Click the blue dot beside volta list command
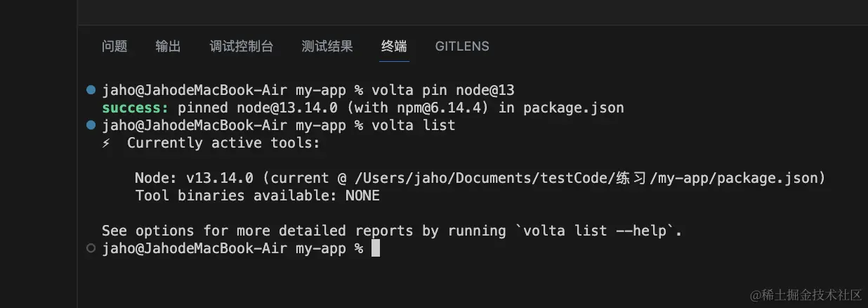The height and width of the screenshot is (308, 868). pos(91,125)
